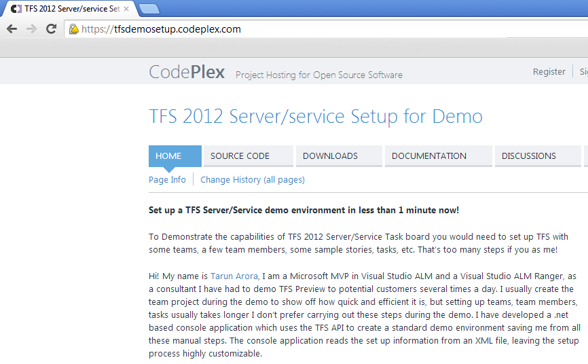
Task: Open a new browser tab
Action: click(149, 9)
